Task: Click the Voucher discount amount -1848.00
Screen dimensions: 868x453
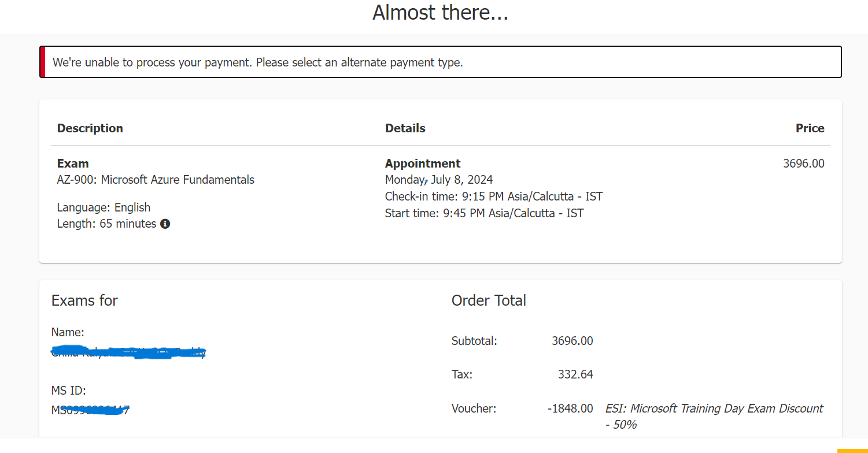Action: [570, 409]
